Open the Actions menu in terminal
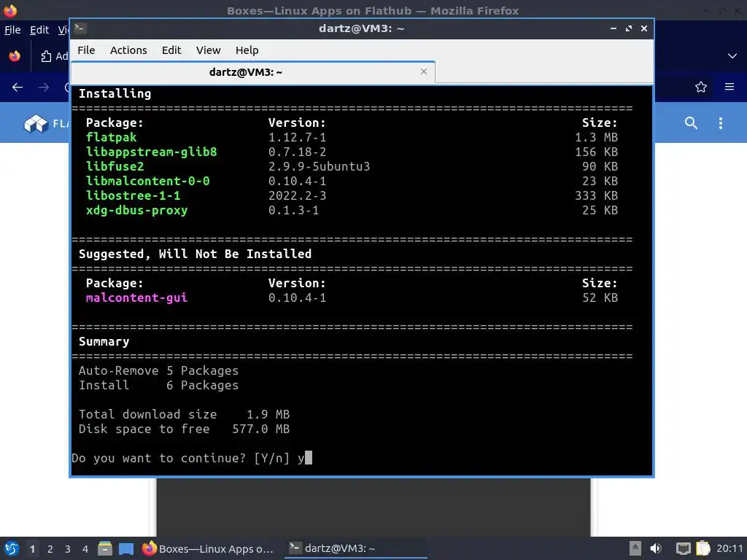This screenshot has width=747, height=560. (128, 50)
